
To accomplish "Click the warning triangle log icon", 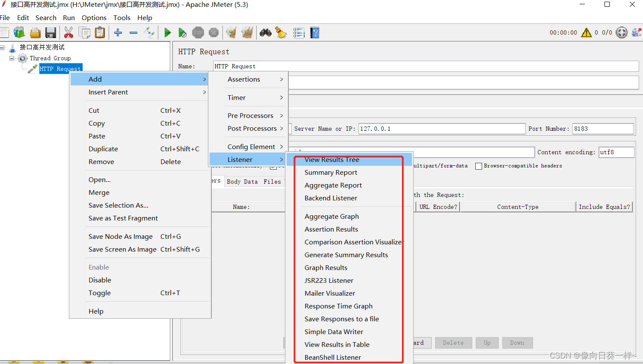I will 586,32.
